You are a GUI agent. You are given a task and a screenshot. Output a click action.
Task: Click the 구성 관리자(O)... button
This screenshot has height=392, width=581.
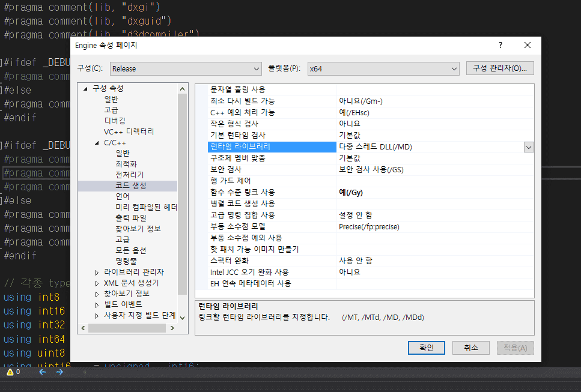click(499, 68)
